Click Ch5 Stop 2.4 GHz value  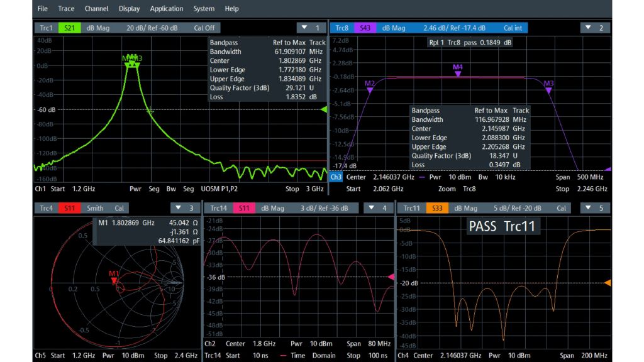click(x=186, y=356)
